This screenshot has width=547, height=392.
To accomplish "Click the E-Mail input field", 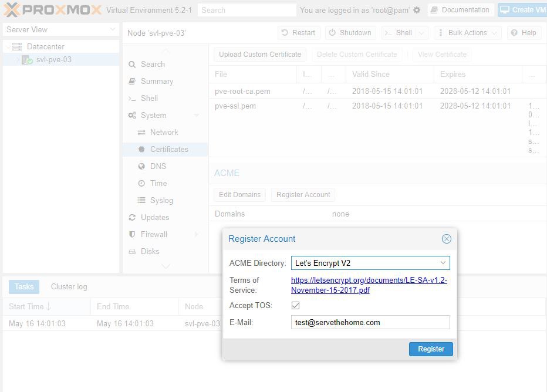I will click(370, 322).
